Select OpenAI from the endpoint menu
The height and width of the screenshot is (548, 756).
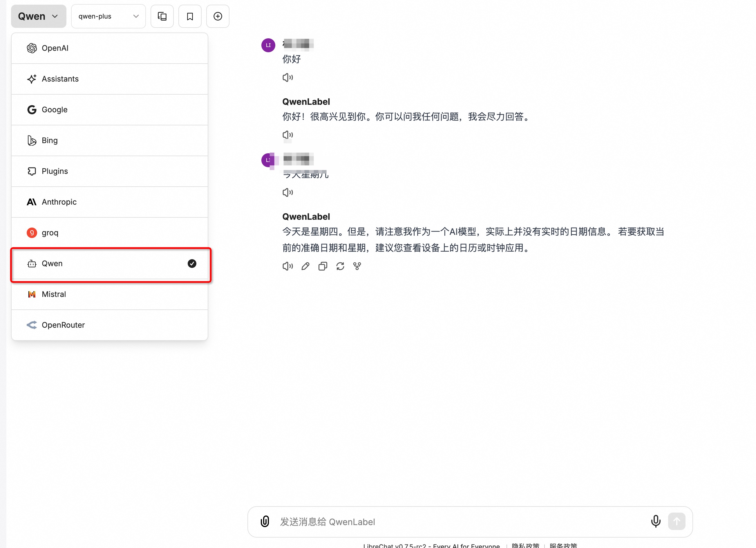tap(110, 48)
